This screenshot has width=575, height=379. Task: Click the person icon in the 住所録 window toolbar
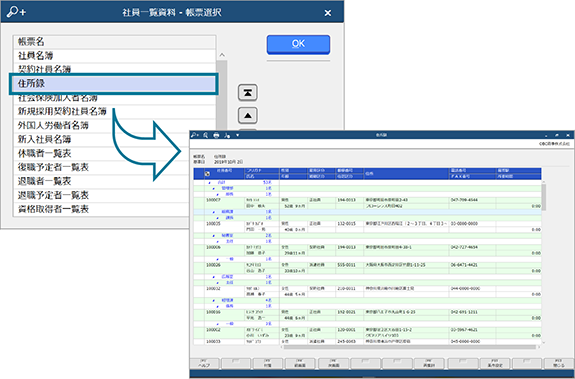(227, 135)
